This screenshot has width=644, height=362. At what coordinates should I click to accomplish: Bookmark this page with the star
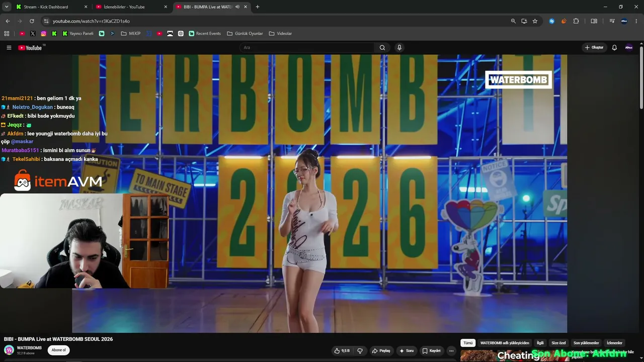535,21
